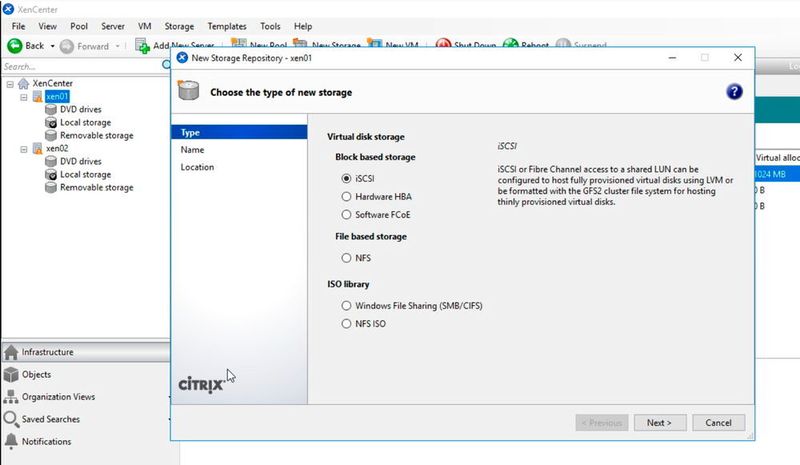Open the Forward button history dropdown arrow
Image resolution: width=800 pixels, height=465 pixels.
click(x=117, y=46)
